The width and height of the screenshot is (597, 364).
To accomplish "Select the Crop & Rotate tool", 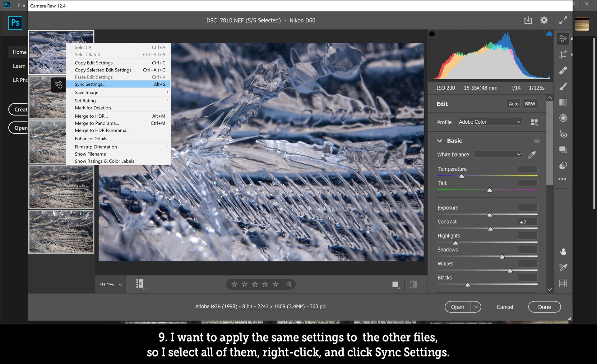I will pos(563,54).
